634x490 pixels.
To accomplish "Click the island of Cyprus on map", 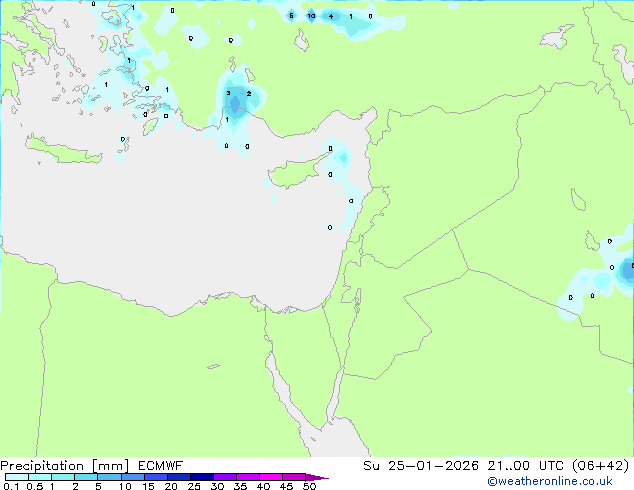I will click(x=297, y=172).
